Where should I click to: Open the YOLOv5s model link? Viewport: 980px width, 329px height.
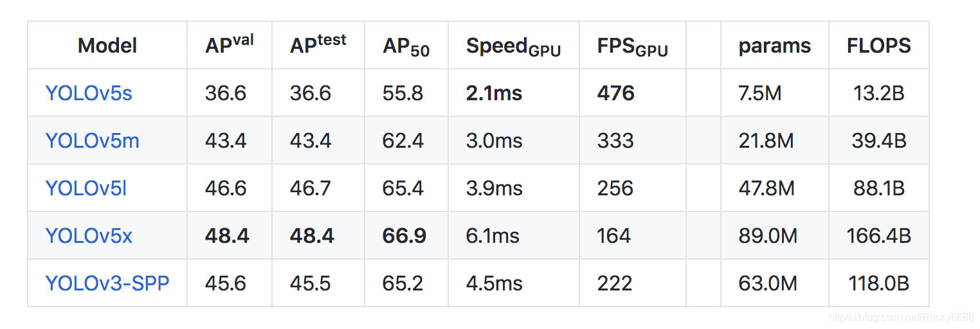click(89, 93)
